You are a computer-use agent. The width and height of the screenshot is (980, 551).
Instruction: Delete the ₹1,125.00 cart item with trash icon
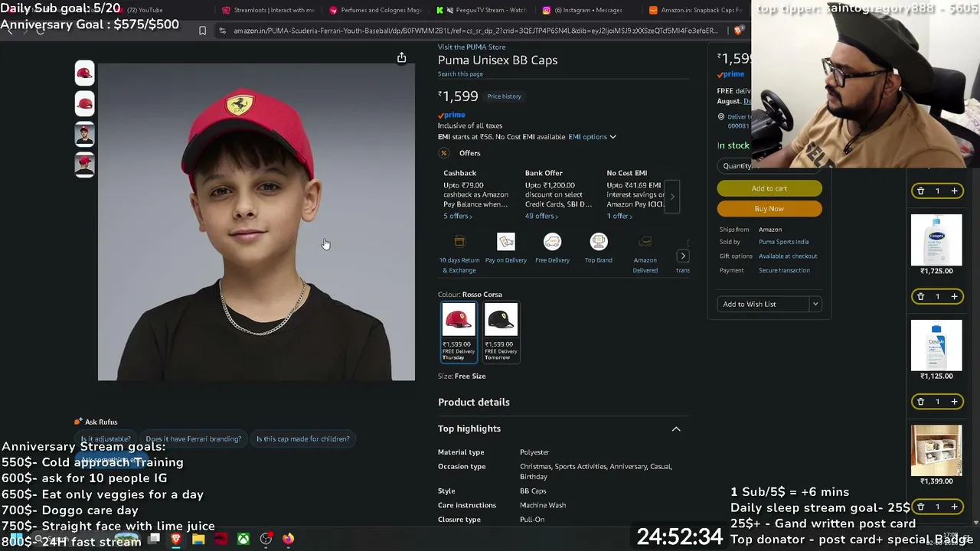[920, 401]
